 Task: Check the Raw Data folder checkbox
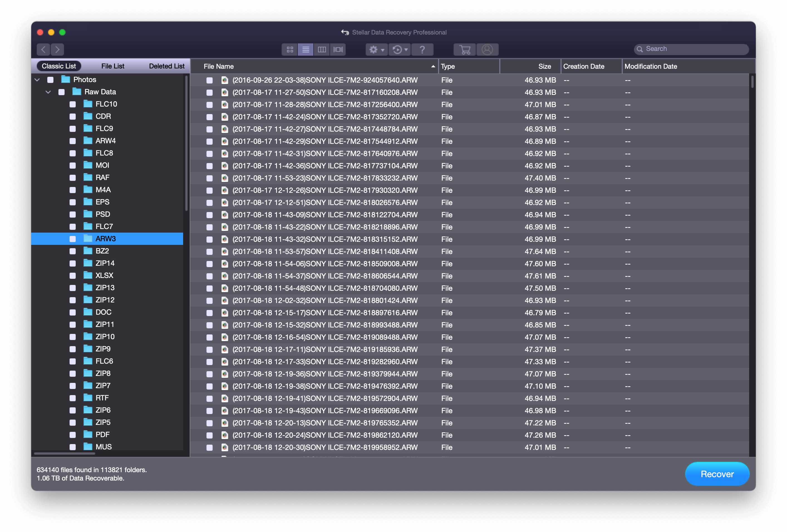point(61,92)
